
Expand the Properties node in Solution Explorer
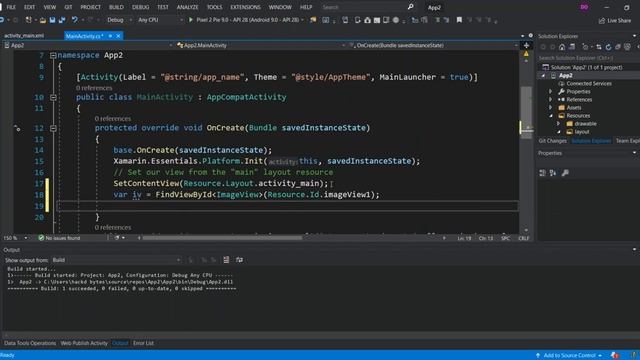tap(551, 91)
